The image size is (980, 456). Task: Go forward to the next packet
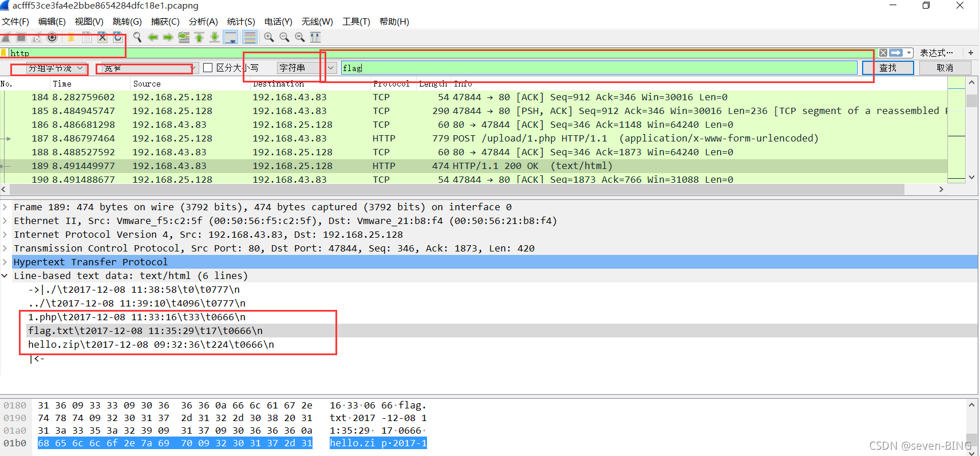pyautogui.click(x=168, y=37)
